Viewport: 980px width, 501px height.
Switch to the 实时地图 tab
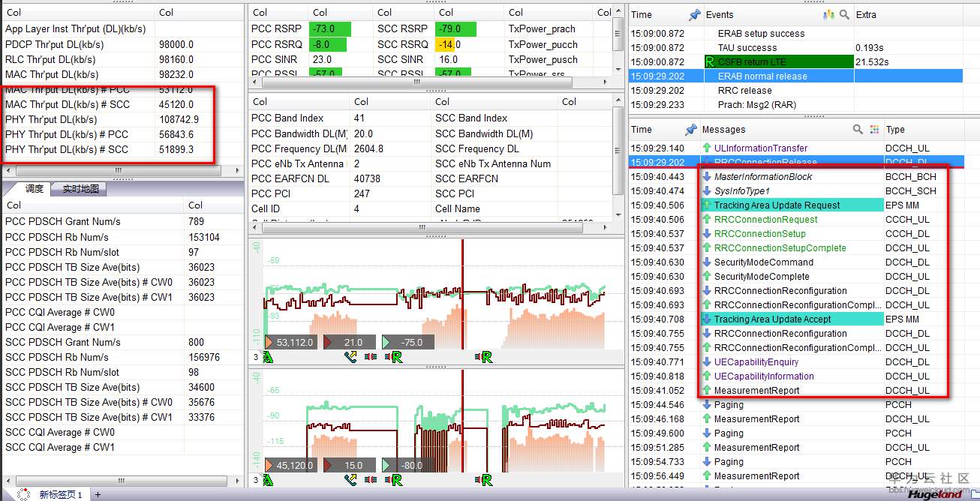click(80, 189)
